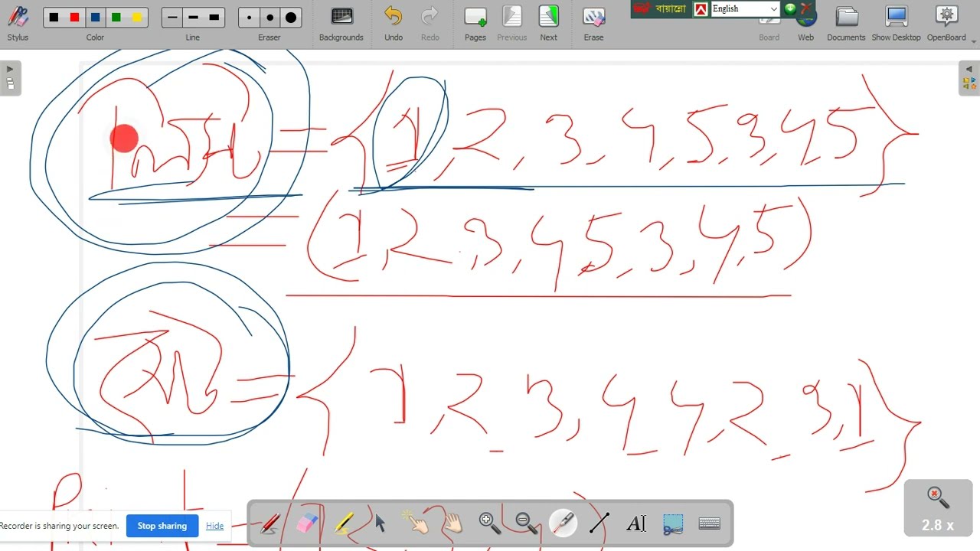980x551 pixels.
Task: Select the Pen tool in the stylus palette
Action: coord(269,523)
